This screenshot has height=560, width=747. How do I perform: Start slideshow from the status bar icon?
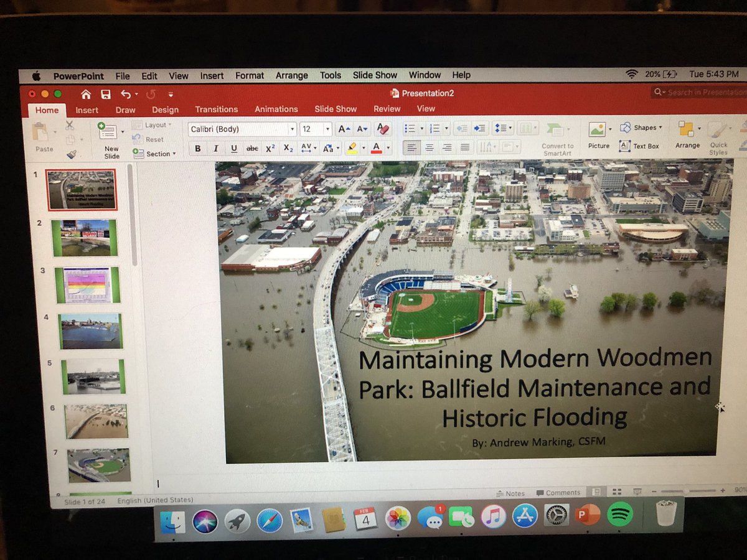637,492
